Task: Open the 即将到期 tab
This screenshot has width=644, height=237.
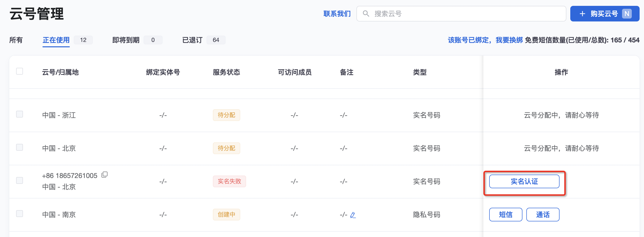Action: [x=126, y=40]
